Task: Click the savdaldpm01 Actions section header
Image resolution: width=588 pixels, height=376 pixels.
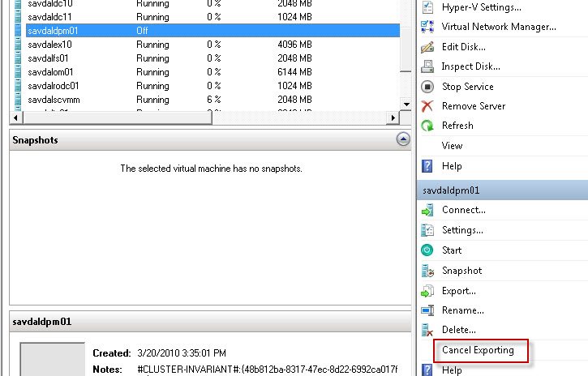Action: click(x=502, y=190)
